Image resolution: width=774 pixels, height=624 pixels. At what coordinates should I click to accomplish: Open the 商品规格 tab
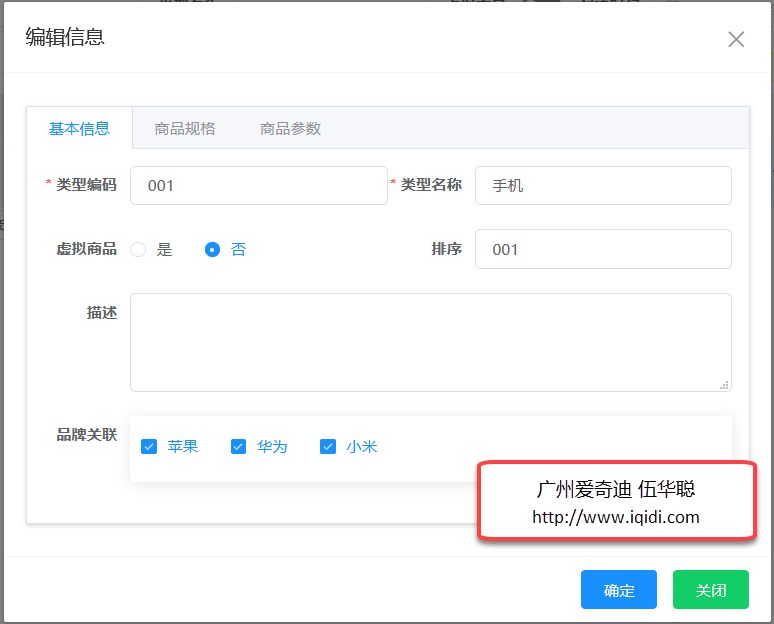click(185, 128)
